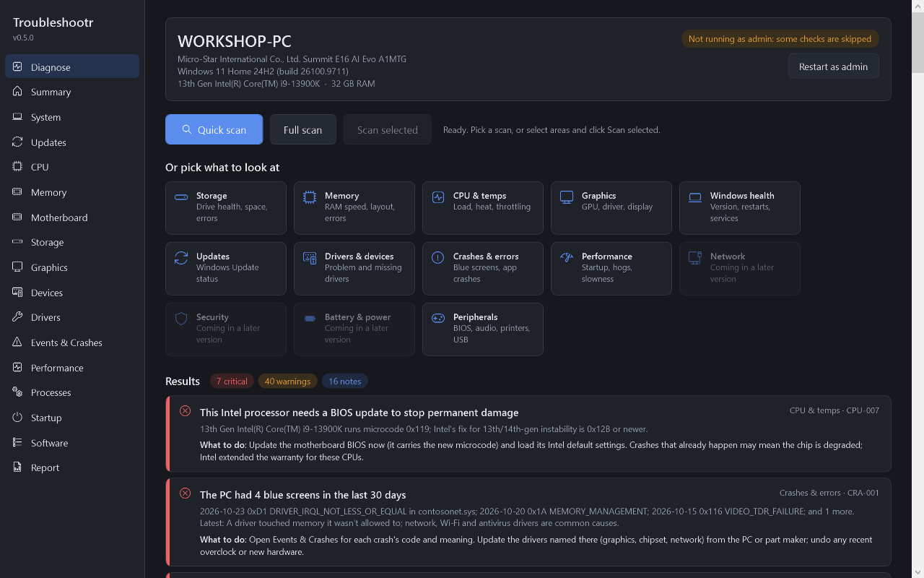Click Restart as admin
Image resolution: width=924 pixels, height=578 pixels.
[x=833, y=66]
